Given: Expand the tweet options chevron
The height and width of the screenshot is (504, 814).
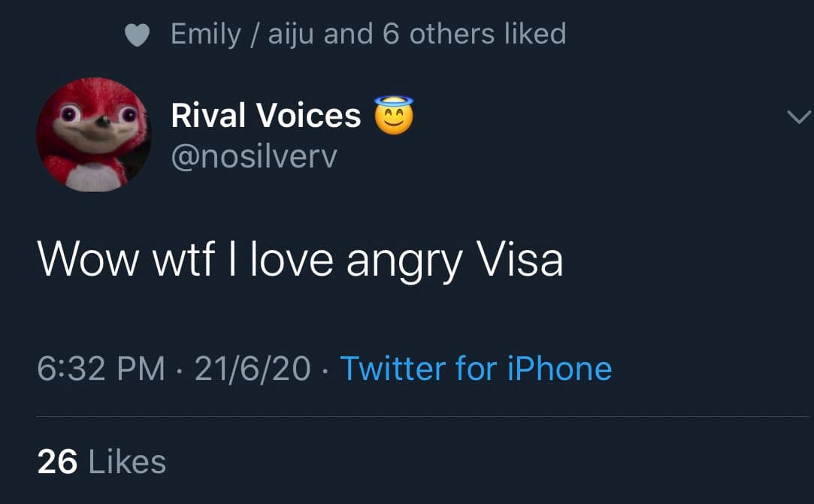Looking at the screenshot, I should point(797,116).
